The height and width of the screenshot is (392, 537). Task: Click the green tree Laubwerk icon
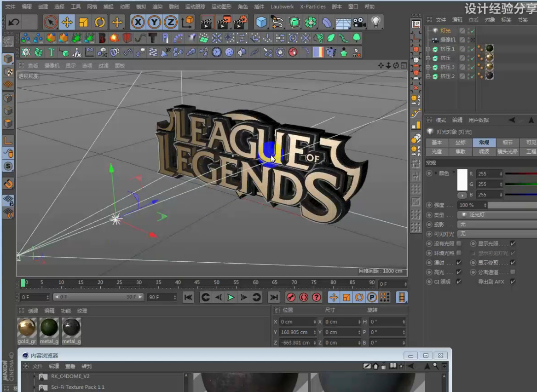coord(357,38)
